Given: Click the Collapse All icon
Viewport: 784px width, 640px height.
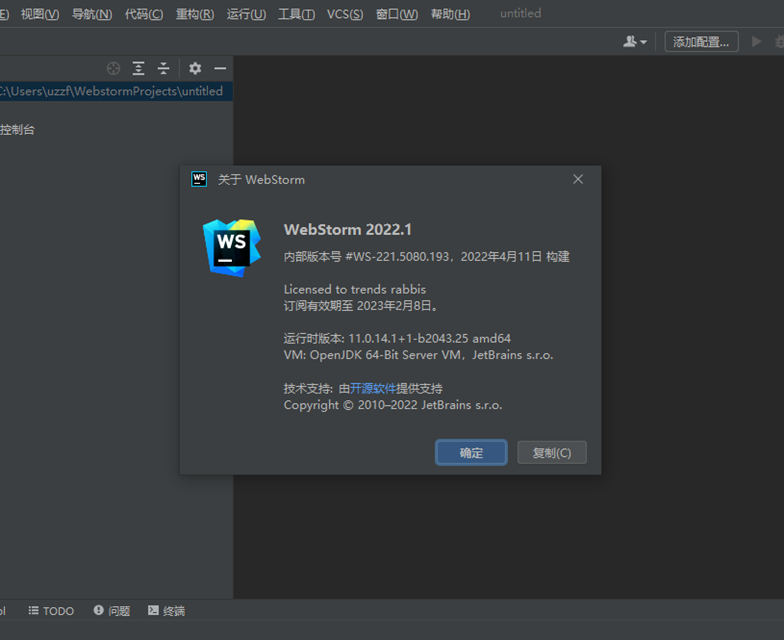Looking at the screenshot, I should pyautogui.click(x=164, y=68).
